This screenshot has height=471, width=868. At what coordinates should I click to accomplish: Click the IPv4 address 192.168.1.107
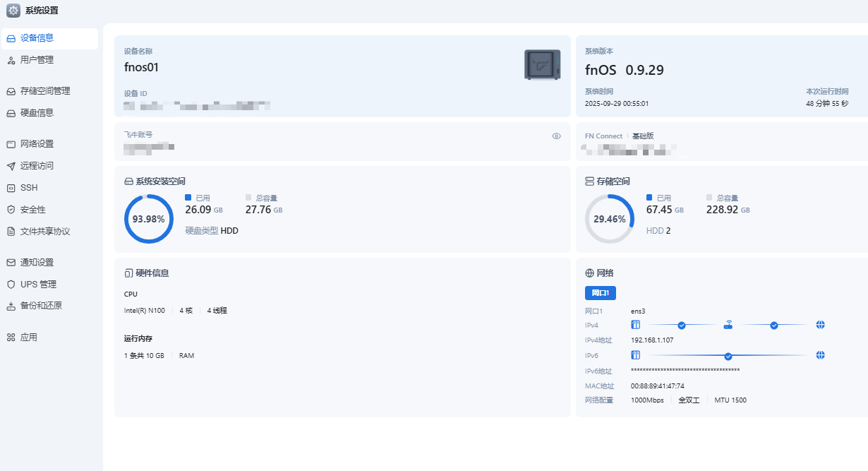(x=652, y=340)
